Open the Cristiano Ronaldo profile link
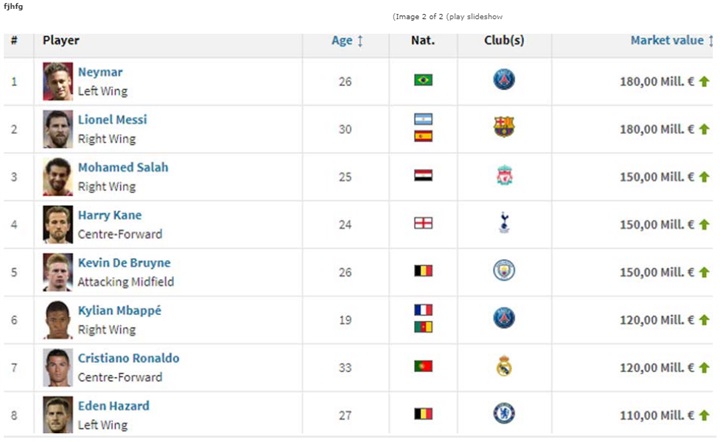 (x=129, y=358)
